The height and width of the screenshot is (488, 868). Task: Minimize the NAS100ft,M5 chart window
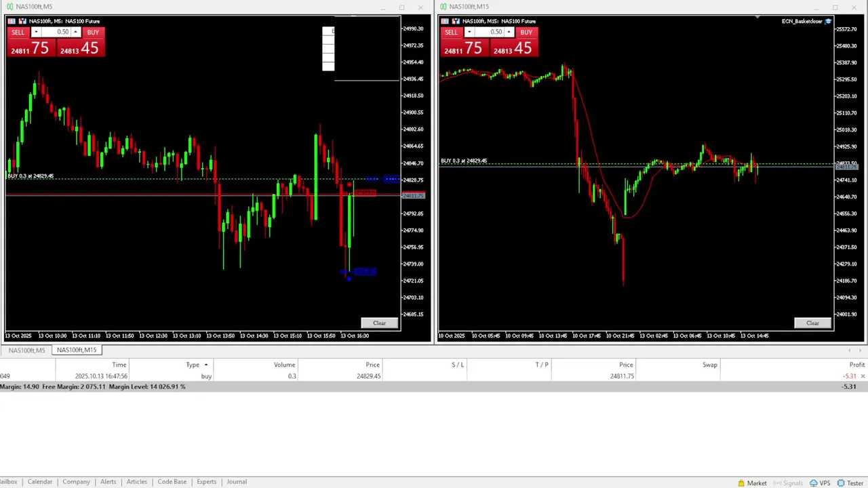(x=383, y=7)
